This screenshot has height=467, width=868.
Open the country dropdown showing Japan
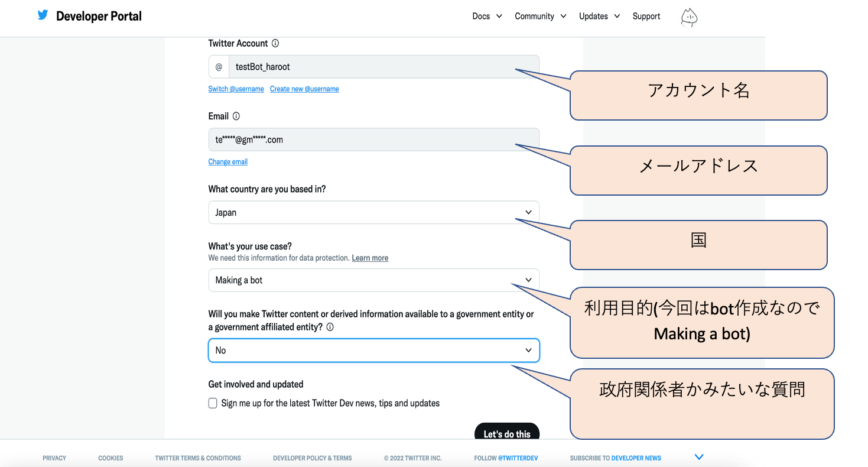coord(374,212)
